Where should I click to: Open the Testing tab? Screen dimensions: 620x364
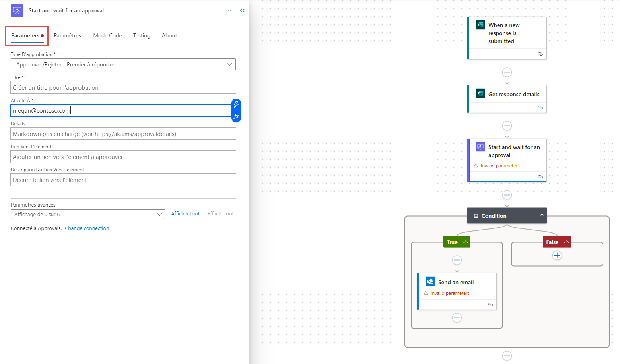tap(142, 36)
